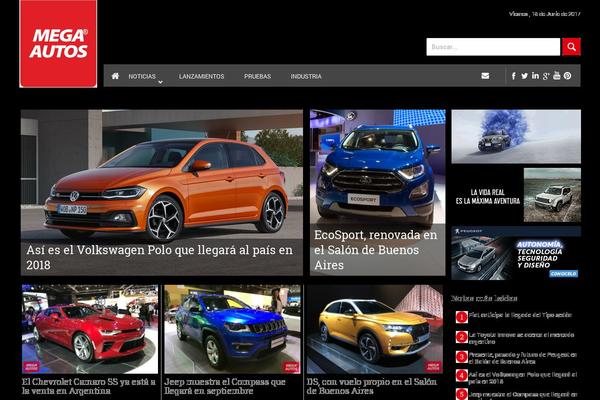
Task: Click the red Camaro photo
Action: 90,329
